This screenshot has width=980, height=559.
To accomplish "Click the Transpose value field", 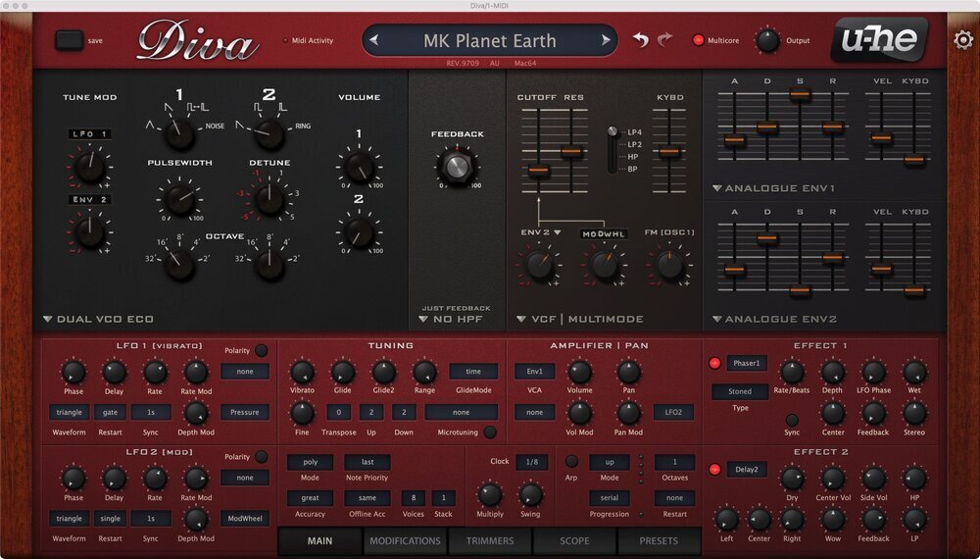I will point(339,412).
